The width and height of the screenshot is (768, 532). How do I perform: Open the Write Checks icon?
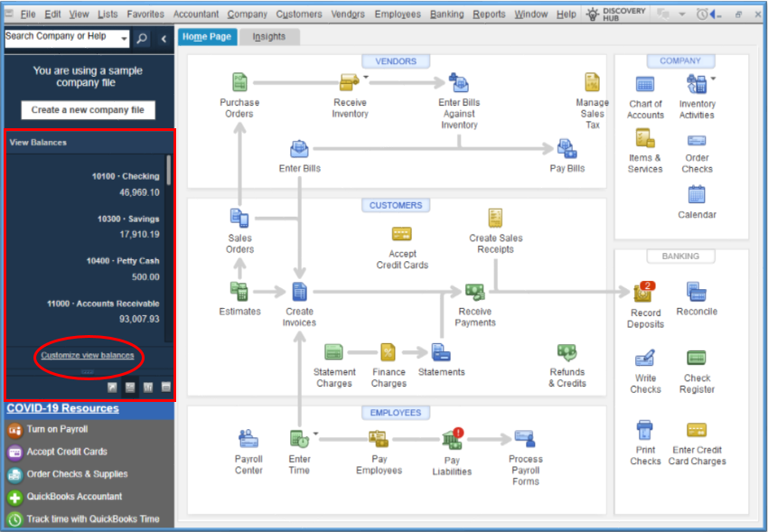645,358
